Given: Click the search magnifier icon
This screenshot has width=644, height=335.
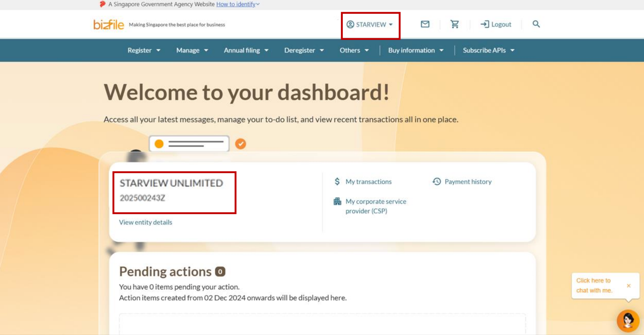Looking at the screenshot, I should pos(536,24).
